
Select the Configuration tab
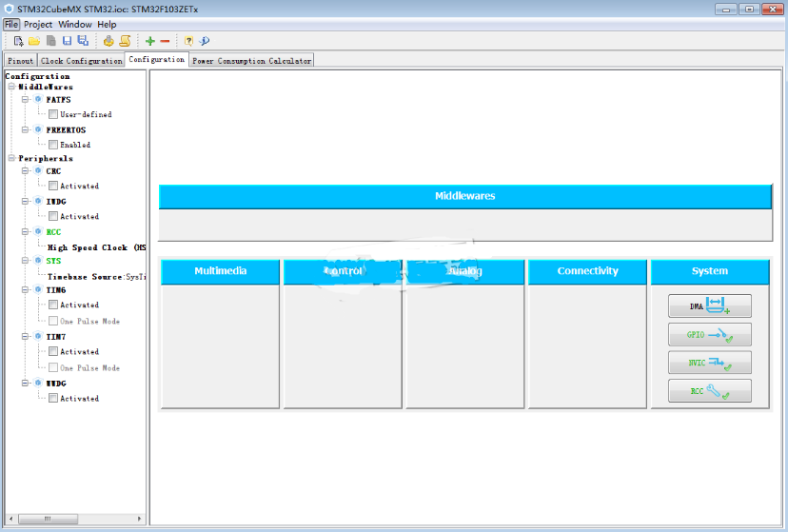coord(157,59)
